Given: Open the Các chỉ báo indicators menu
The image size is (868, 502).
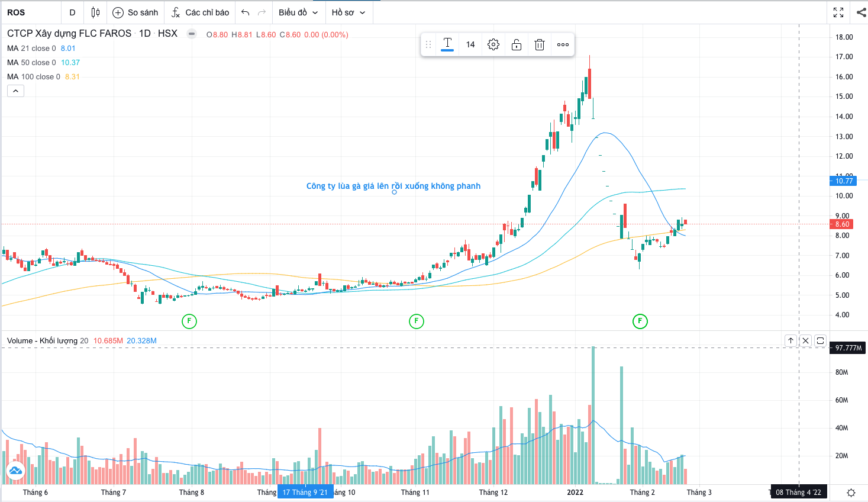Looking at the screenshot, I should (x=200, y=12).
